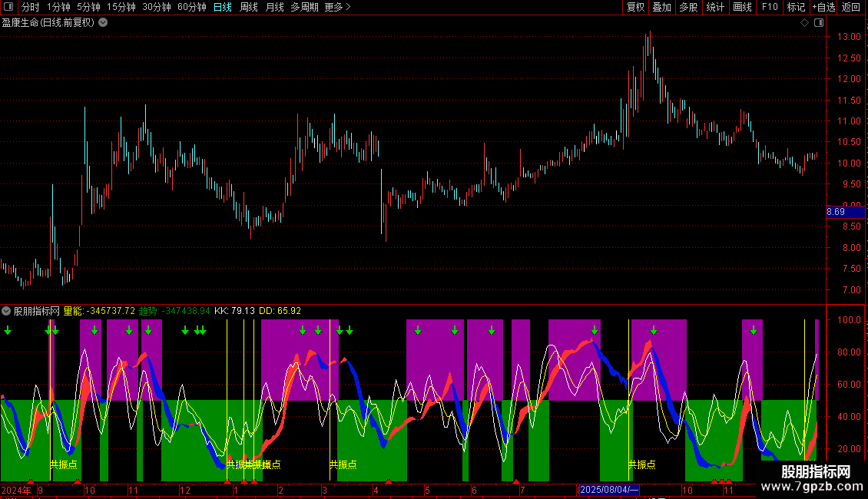Open the 股朋指标网 indicator dropdown icon

[x=6, y=311]
